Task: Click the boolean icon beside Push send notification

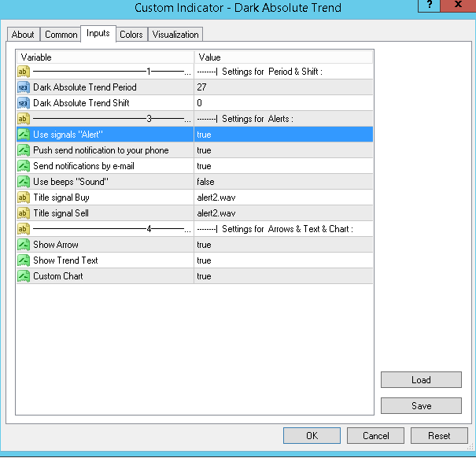Action: click(x=24, y=150)
